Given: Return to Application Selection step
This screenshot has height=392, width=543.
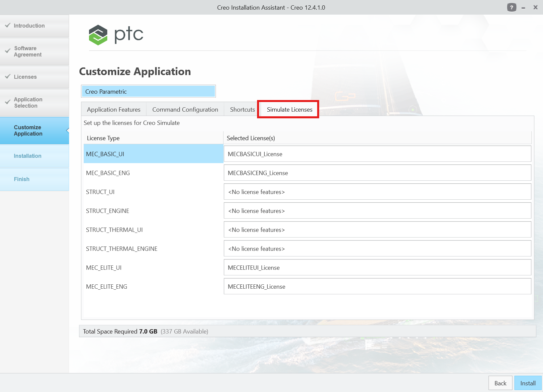Looking at the screenshot, I should point(35,103).
